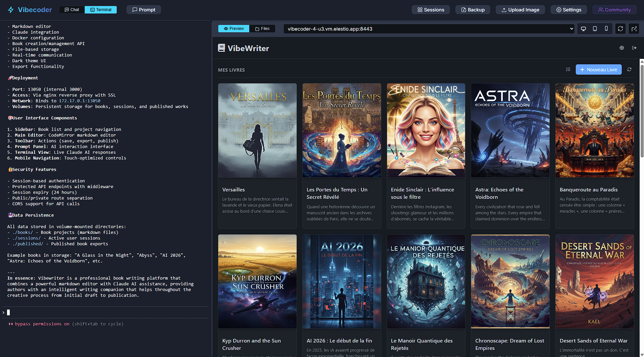This screenshot has height=357, width=644.
Task: Switch preview to tablet viewport
Action: (595, 29)
